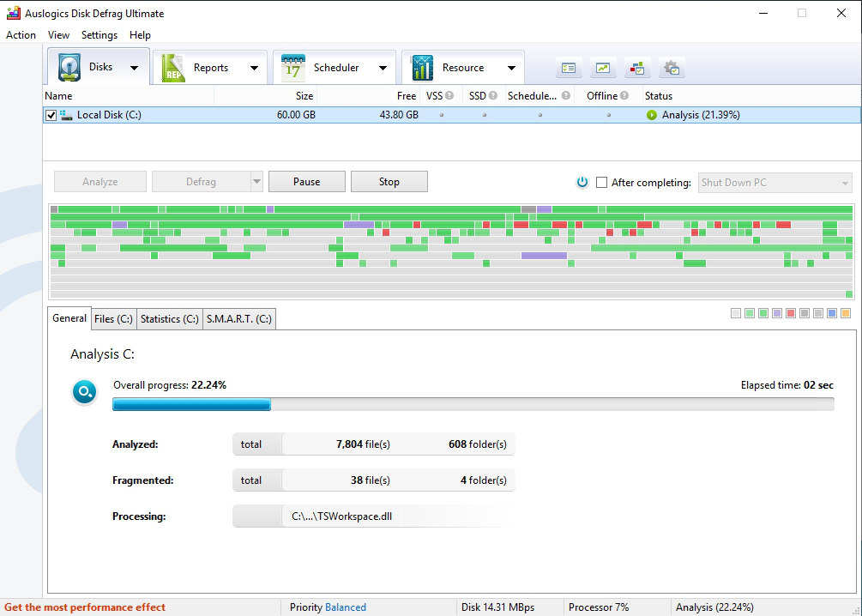
Task: Click the Balanced priority link in status bar
Action: 346,607
